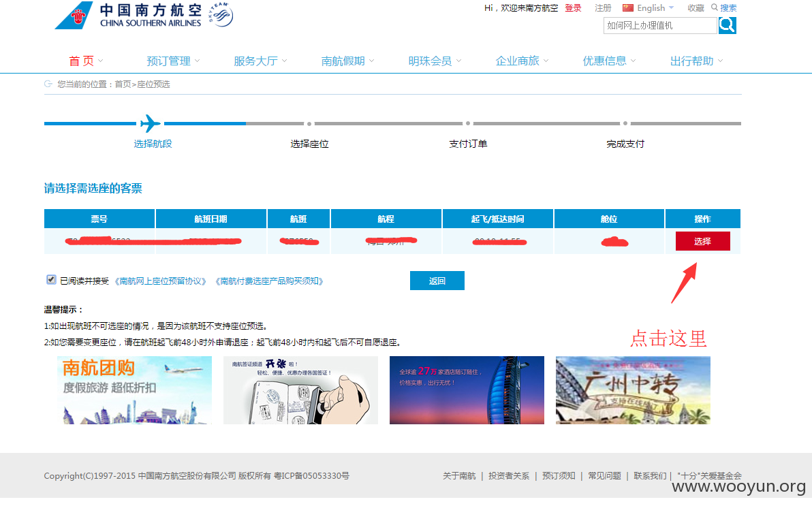Image resolution: width=812 pixels, height=506 pixels.
Task: Open the 优惠信息 menu
Action: point(604,61)
